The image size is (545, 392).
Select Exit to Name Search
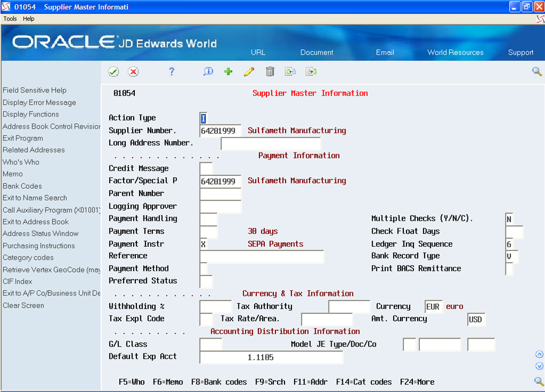35,198
